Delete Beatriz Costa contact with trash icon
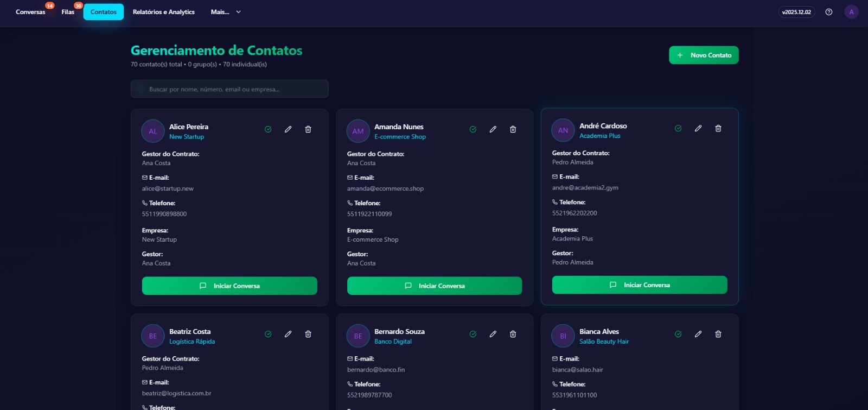 pyautogui.click(x=308, y=334)
